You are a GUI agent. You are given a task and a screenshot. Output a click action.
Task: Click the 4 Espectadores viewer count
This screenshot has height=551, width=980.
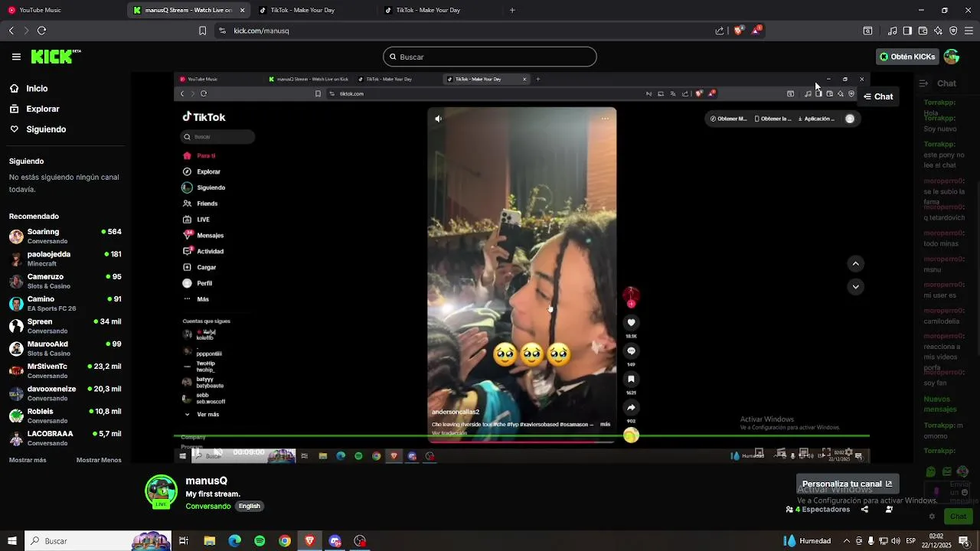(x=818, y=510)
